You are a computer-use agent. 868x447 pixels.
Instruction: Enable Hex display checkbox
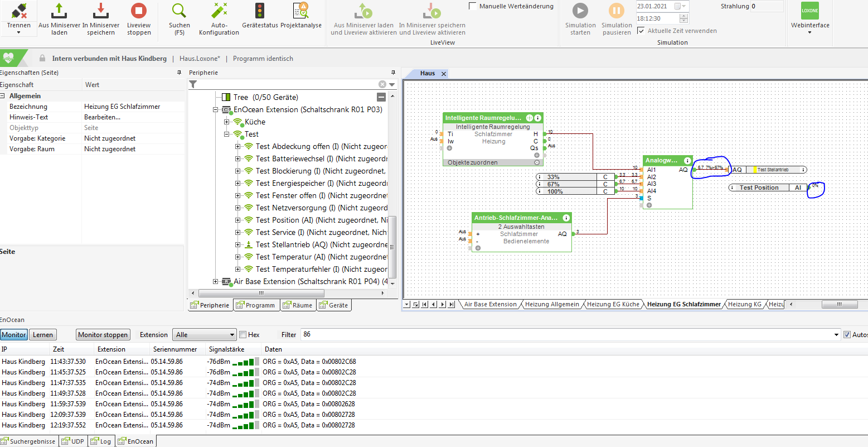243,335
